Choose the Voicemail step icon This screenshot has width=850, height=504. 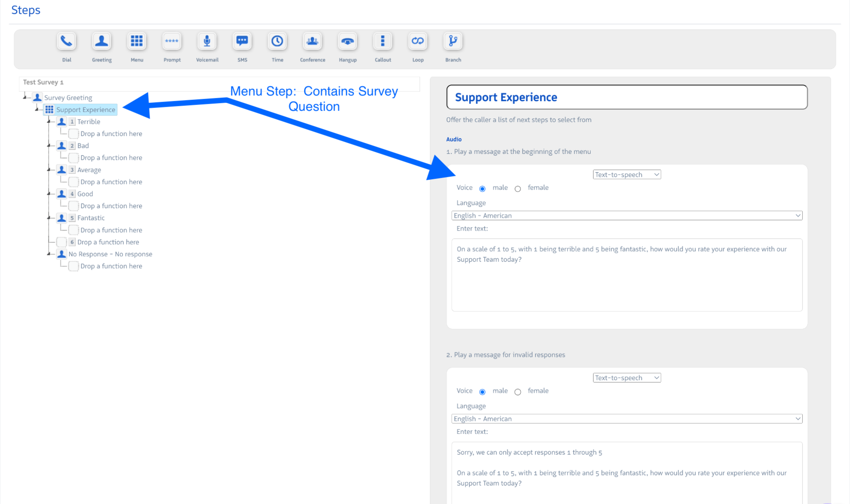(207, 42)
